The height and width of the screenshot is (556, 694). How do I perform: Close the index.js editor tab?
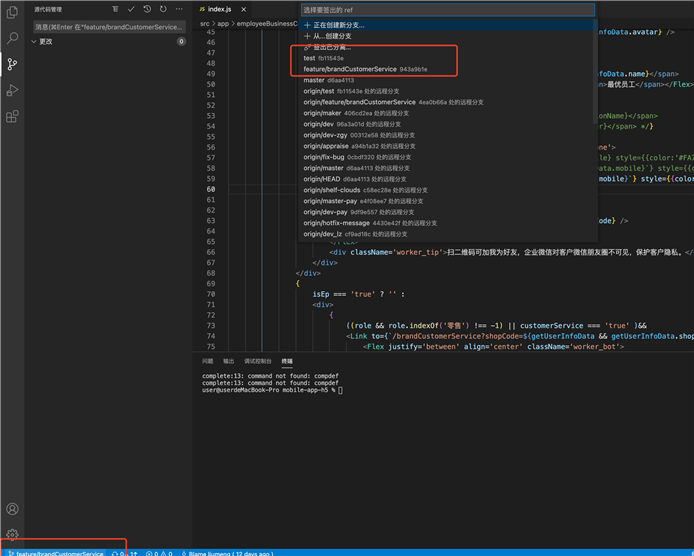tap(243, 9)
